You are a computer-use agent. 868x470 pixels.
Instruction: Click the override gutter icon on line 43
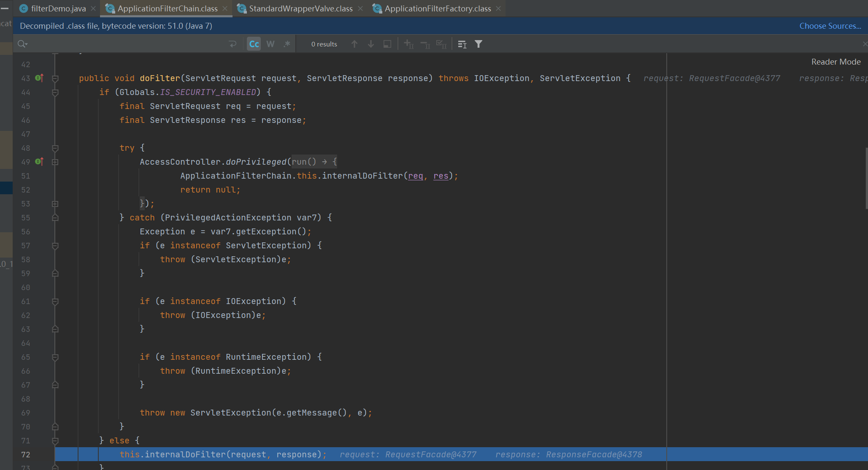[x=39, y=78]
